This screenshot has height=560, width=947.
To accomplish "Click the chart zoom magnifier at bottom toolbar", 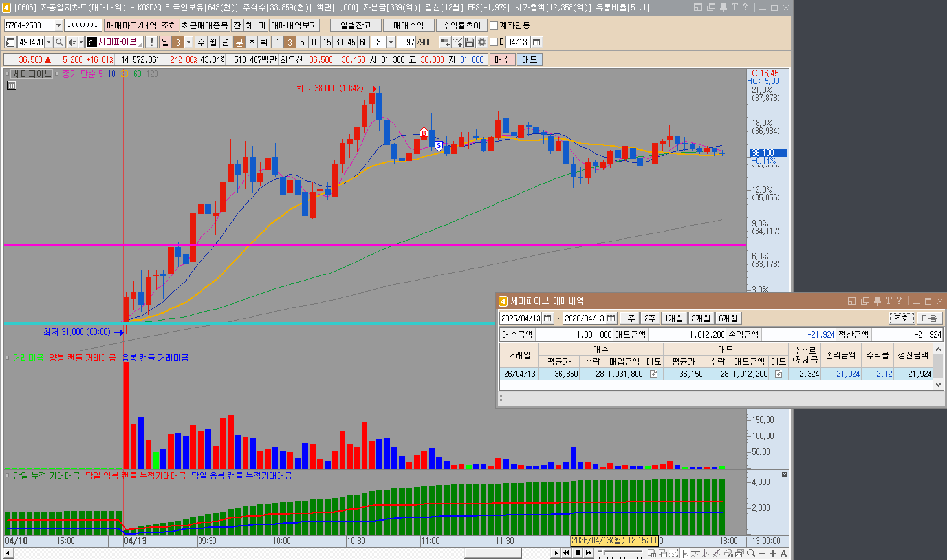I will point(751,554).
